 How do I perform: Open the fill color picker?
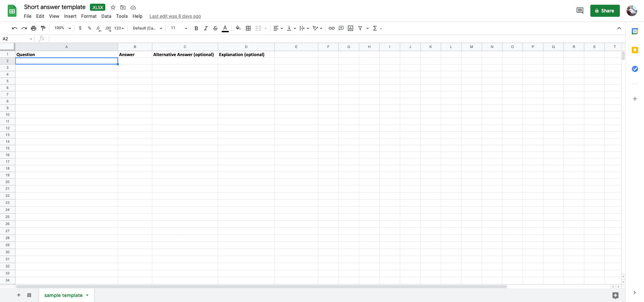(238, 28)
